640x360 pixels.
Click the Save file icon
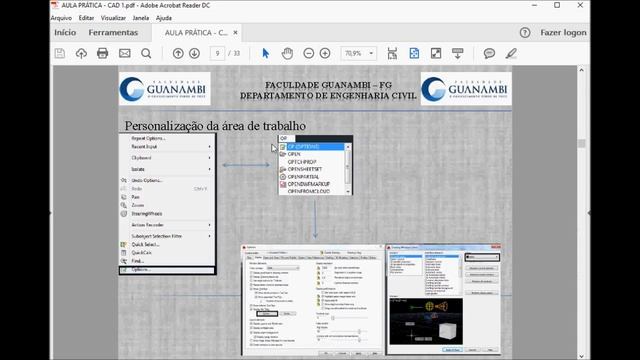click(x=60, y=53)
